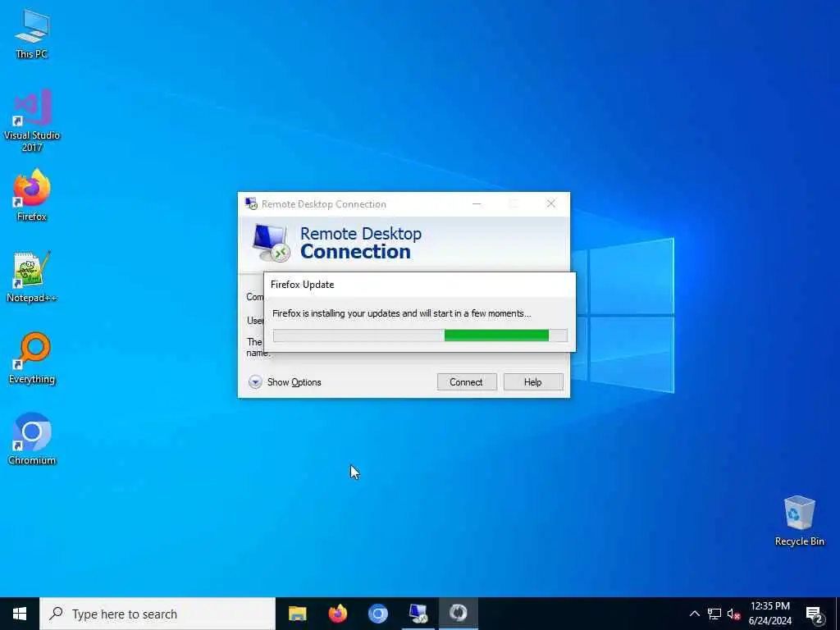
Task: Open Chromium from the taskbar
Action: (377, 614)
